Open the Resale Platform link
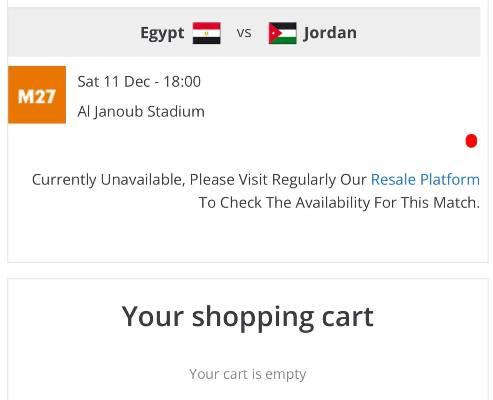493x400 pixels. coord(425,180)
